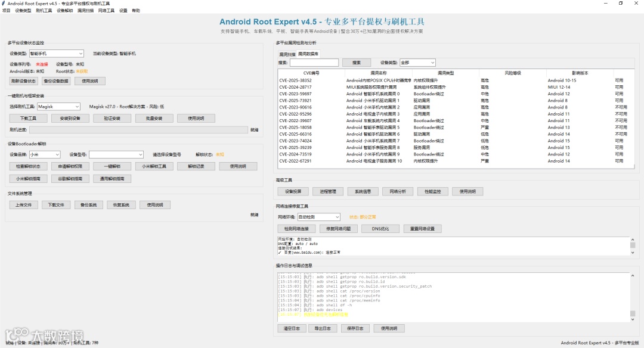
Task: Select row CVE-2022-39607
Action: click(x=456, y=120)
